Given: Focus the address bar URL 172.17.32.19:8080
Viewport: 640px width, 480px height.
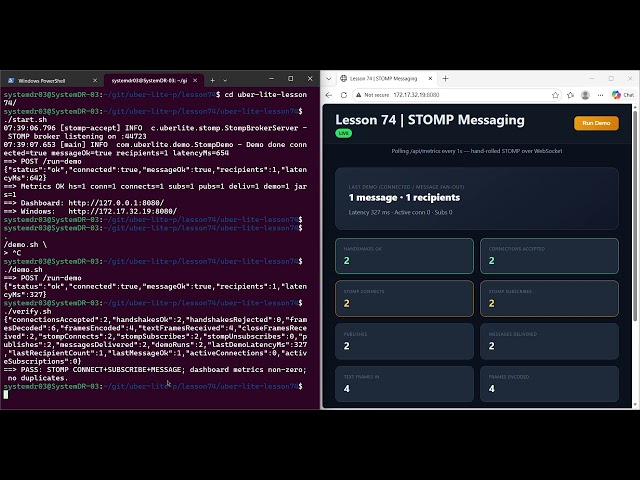Looking at the screenshot, I should tap(416, 95).
